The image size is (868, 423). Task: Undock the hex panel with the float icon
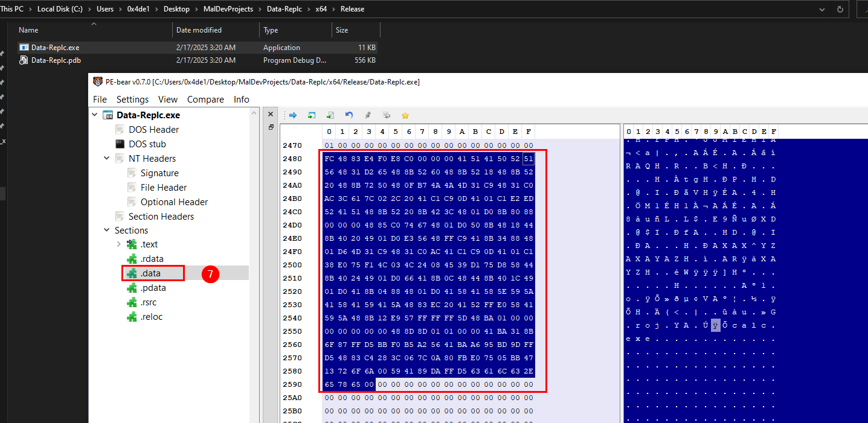coord(271,127)
